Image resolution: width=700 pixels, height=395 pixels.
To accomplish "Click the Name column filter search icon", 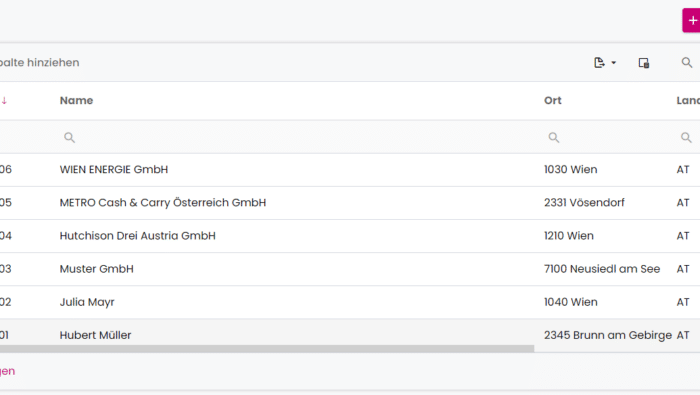I will 69,137.
